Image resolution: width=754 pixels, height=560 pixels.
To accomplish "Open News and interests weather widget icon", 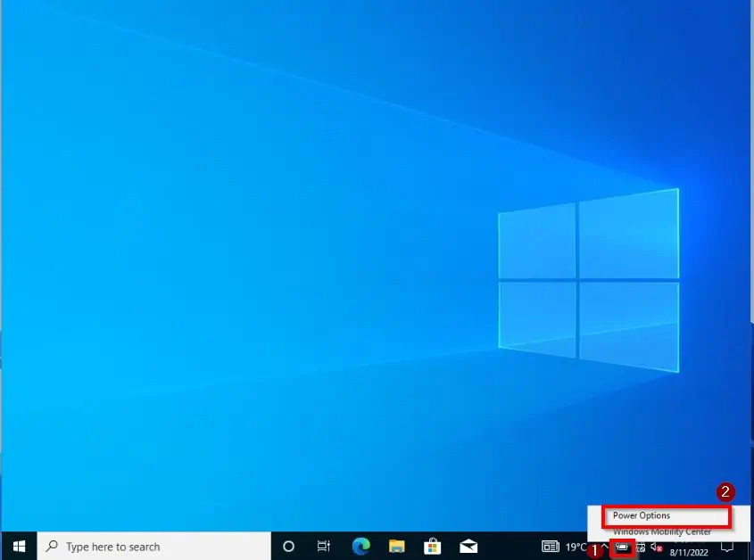I will tap(551, 546).
